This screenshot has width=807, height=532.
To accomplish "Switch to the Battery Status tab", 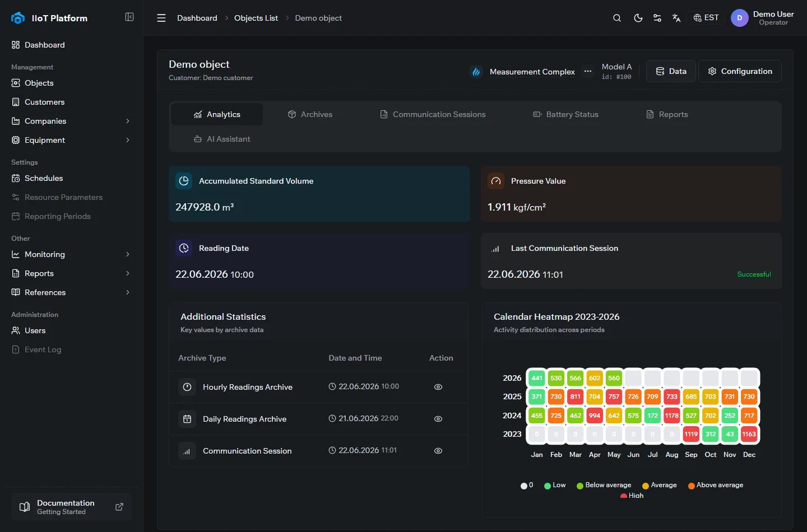I will [x=565, y=114].
